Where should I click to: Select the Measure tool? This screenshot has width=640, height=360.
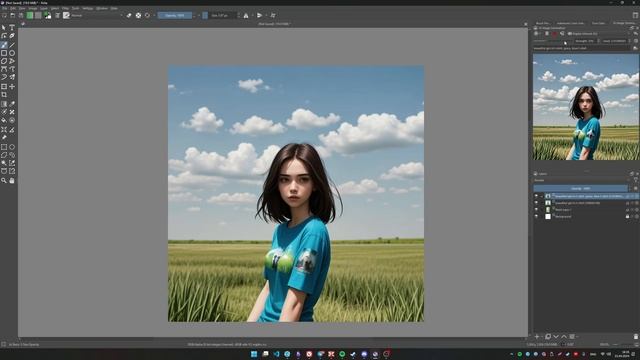[x=12, y=130]
